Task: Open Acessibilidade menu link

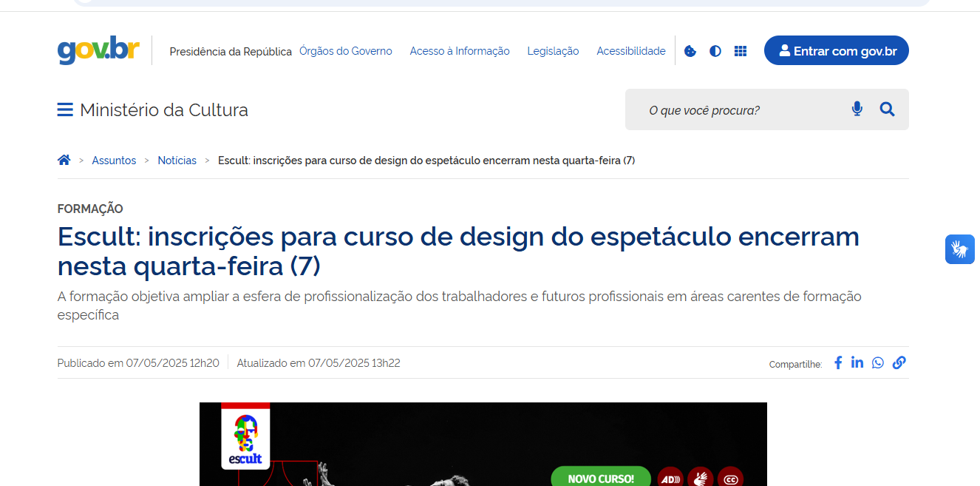Action: (x=631, y=51)
